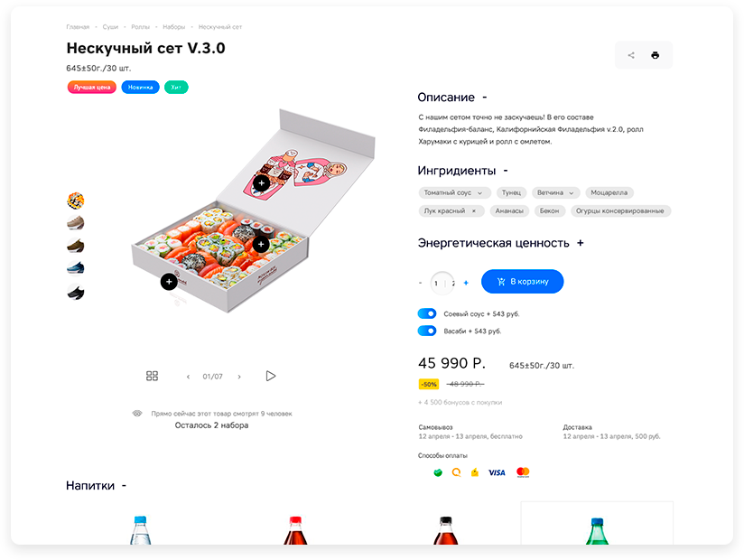
Task: Add set to cart with В корзину
Action: [523, 282]
